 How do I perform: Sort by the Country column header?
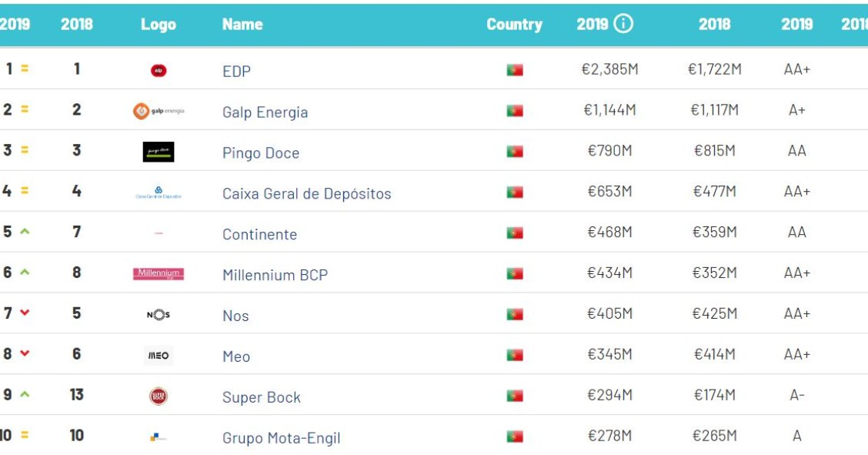(x=514, y=24)
